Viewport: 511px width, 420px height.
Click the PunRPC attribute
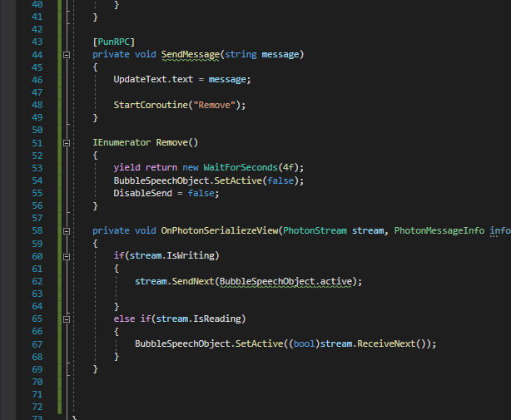click(114, 42)
